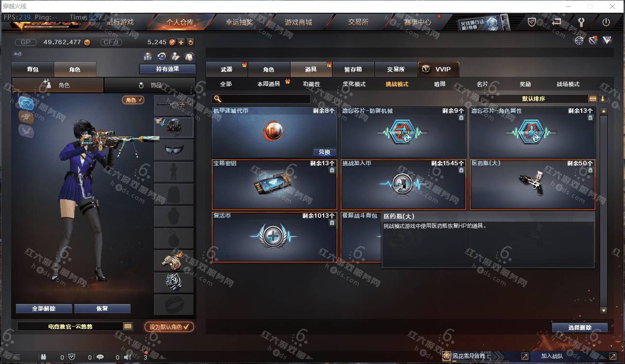The image size is (625, 364).
Task: Click the 兑换 button on 机甲迷城代币
Action: pos(324,152)
